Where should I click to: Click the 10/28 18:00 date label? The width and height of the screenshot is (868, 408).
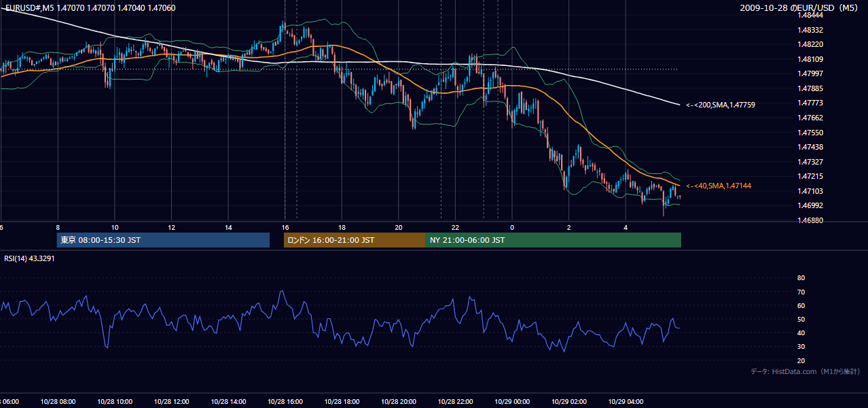pyautogui.click(x=342, y=401)
